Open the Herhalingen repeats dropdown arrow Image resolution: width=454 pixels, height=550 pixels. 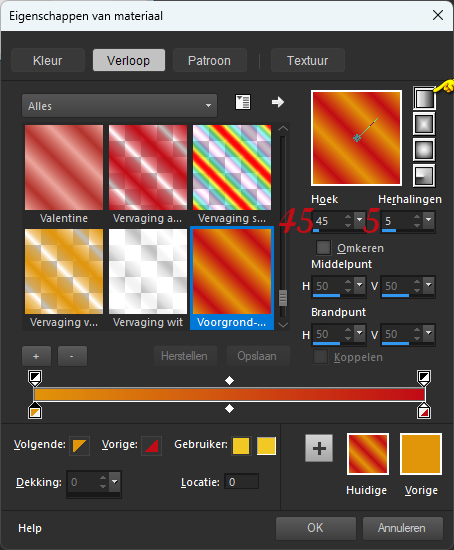428,220
